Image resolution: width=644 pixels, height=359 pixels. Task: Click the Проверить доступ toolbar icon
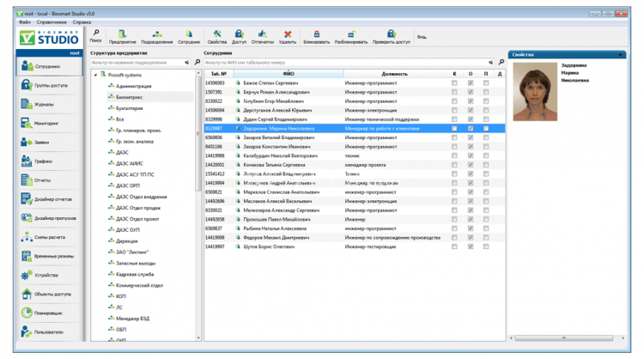point(391,34)
